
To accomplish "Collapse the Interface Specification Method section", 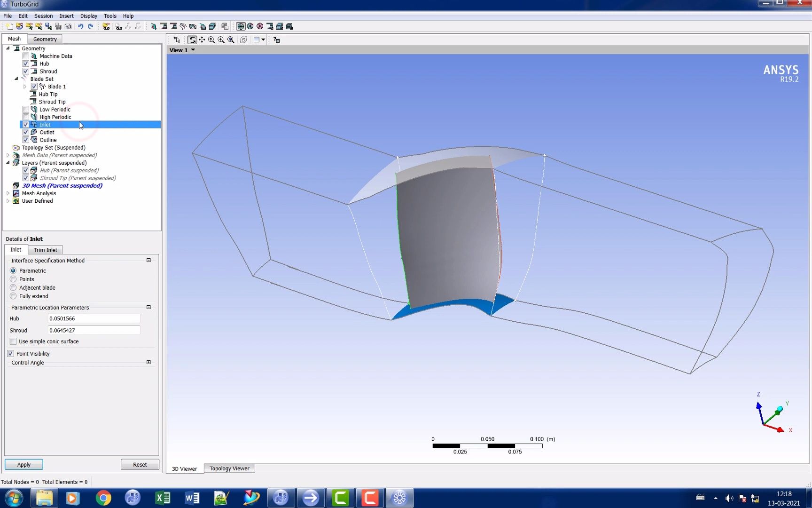I will (148, 260).
